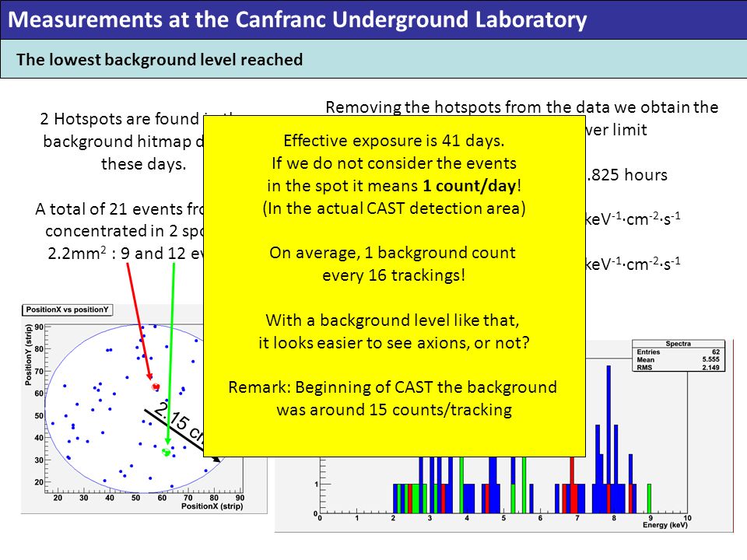
Task: Click the tallest blue bar near 8 keV
Action: [608, 439]
